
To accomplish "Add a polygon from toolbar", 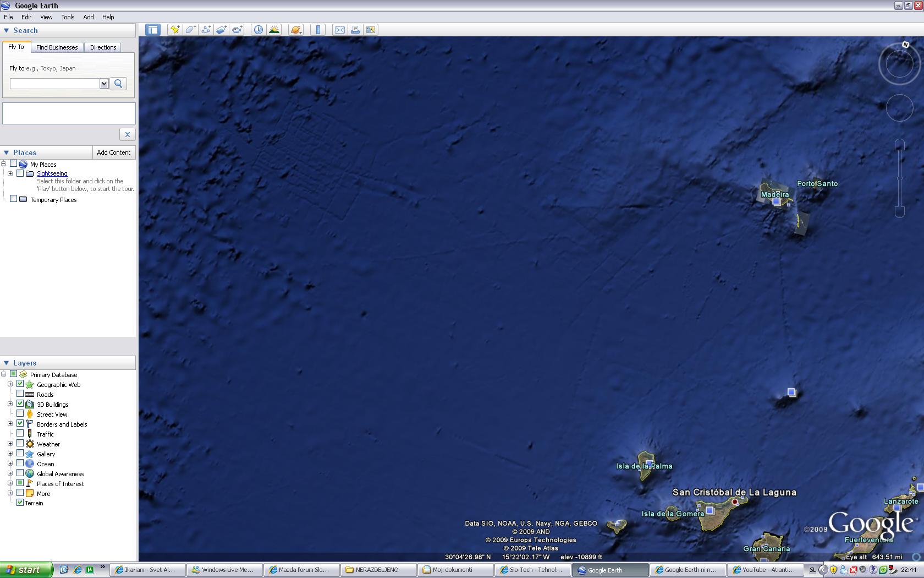I will pyautogui.click(x=190, y=30).
